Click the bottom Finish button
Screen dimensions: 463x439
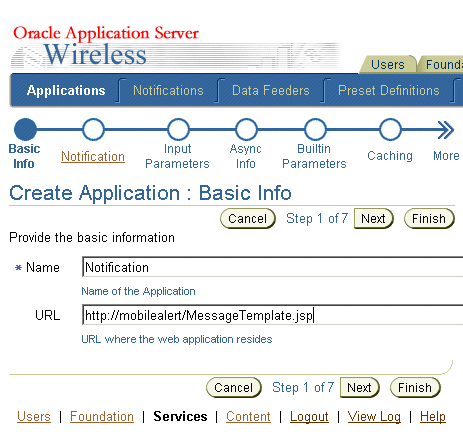pos(415,388)
